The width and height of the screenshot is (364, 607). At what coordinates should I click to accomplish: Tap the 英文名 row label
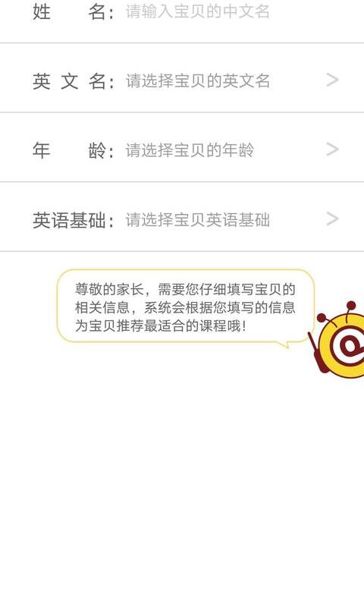coord(73,81)
